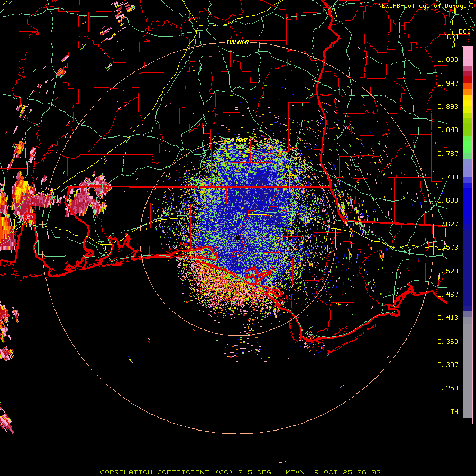Click the 0.893 scale value
The width and height of the screenshot is (476, 476).
pyautogui.click(x=448, y=106)
